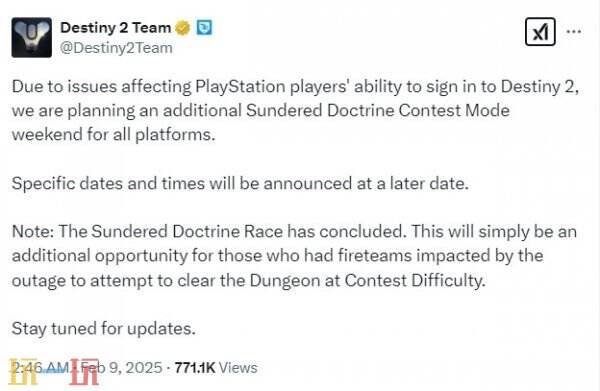Screen dimensions: 600x391
Task: Click the Views label
Action: [238, 368]
